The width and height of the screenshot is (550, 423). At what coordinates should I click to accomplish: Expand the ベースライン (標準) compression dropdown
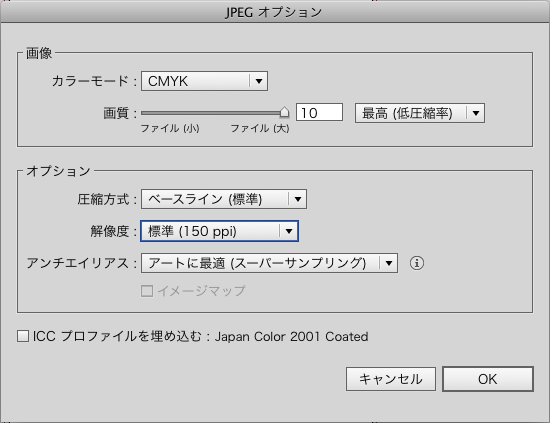[224, 199]
